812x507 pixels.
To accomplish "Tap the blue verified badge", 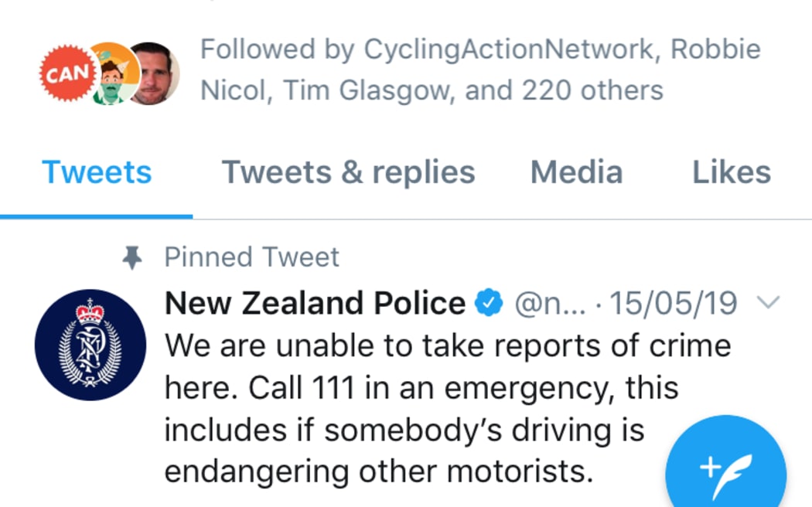I will point(489,304).
